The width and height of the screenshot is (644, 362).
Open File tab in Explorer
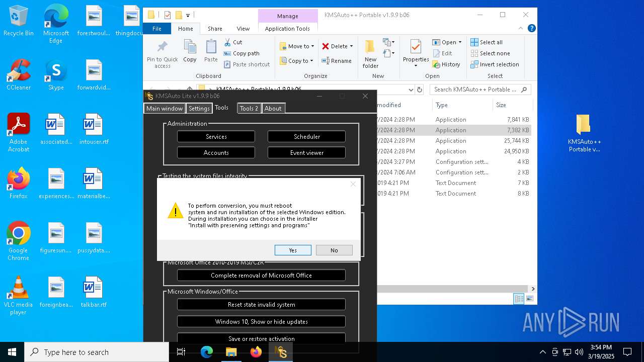click(157, 29)
